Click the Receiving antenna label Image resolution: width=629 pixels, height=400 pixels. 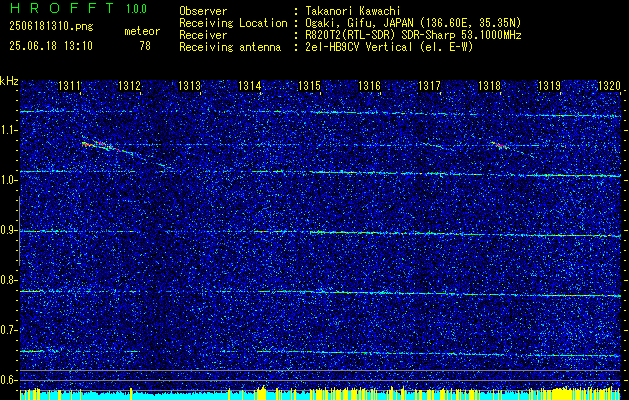coord(230,47)
